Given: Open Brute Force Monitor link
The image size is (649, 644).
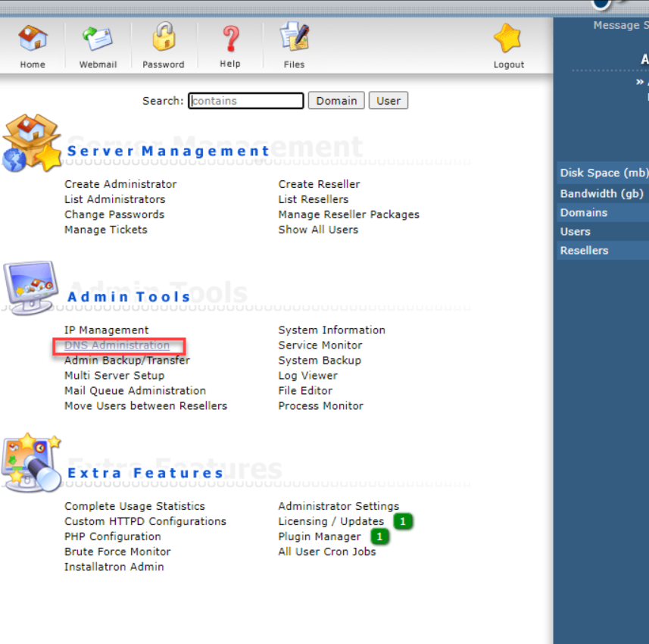Looking at the screenshot, I should (117, 552).
